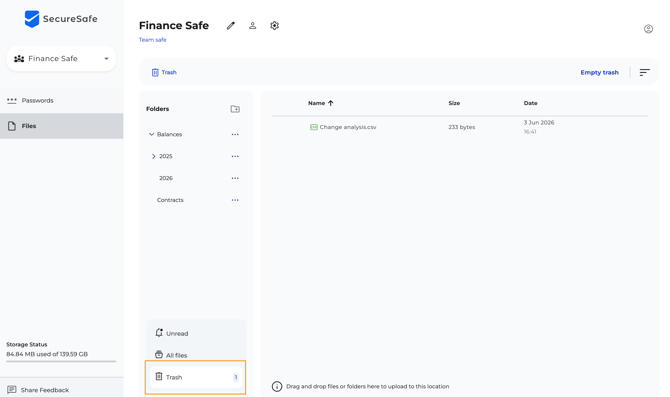Open the more options dots for 2026 folder

click(x=235, y=178)
